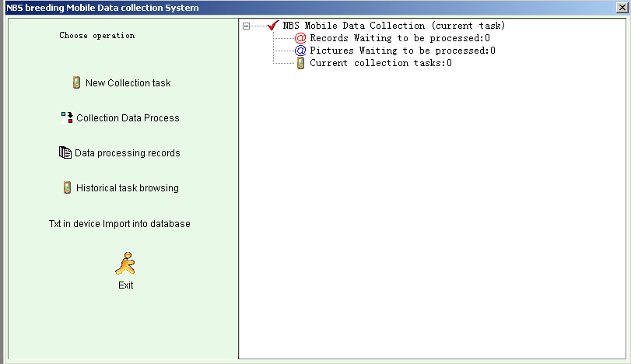Click the Data processing records documents icon
This screenshot has height=364, width=631.
point(65,152)
